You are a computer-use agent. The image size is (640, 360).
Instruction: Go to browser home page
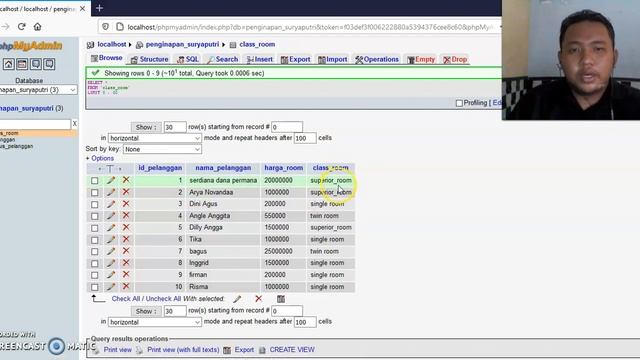click(38, 27)
